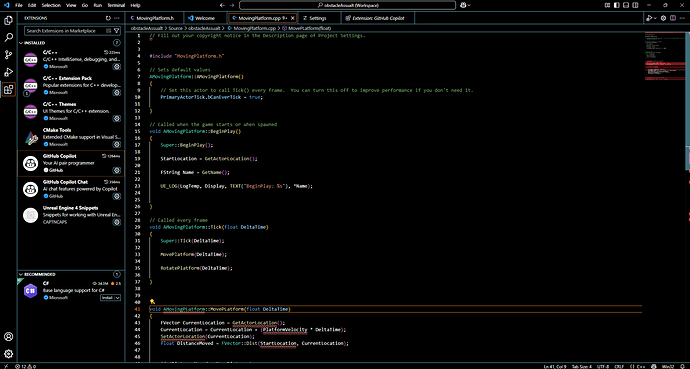
Task: Open the Accounts menu icon
Action: (x=8, y=337)
